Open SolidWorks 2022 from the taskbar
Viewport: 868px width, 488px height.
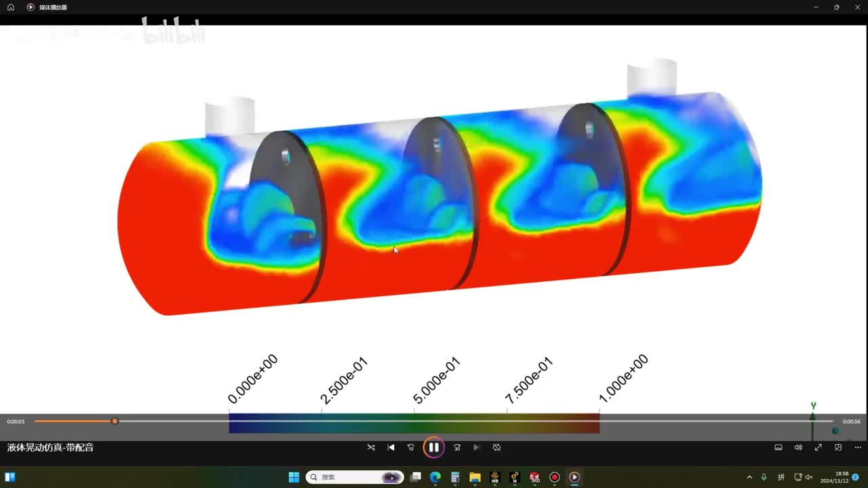pyautogui.click(x=534, y=477)
